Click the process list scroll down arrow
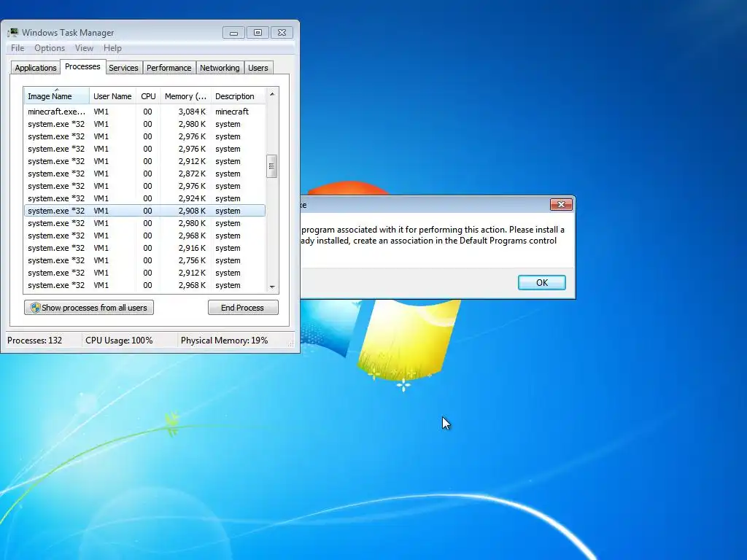Screen dimensions: 747x560 pyautogui.click(x=272, y=287)
